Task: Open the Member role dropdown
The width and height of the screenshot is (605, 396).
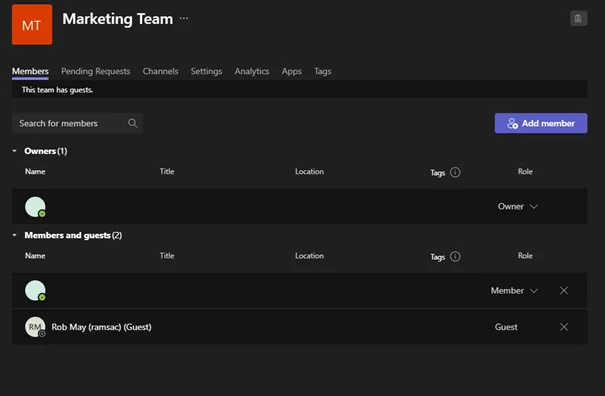Action: pyautogui.click(x=514, y=291)
